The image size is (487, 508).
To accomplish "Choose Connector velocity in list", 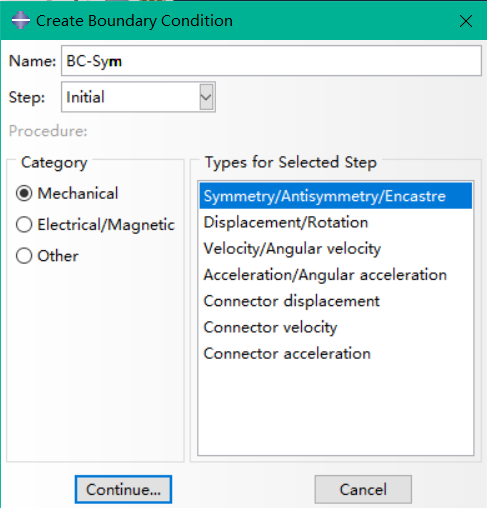I will (x=336, y=327).
